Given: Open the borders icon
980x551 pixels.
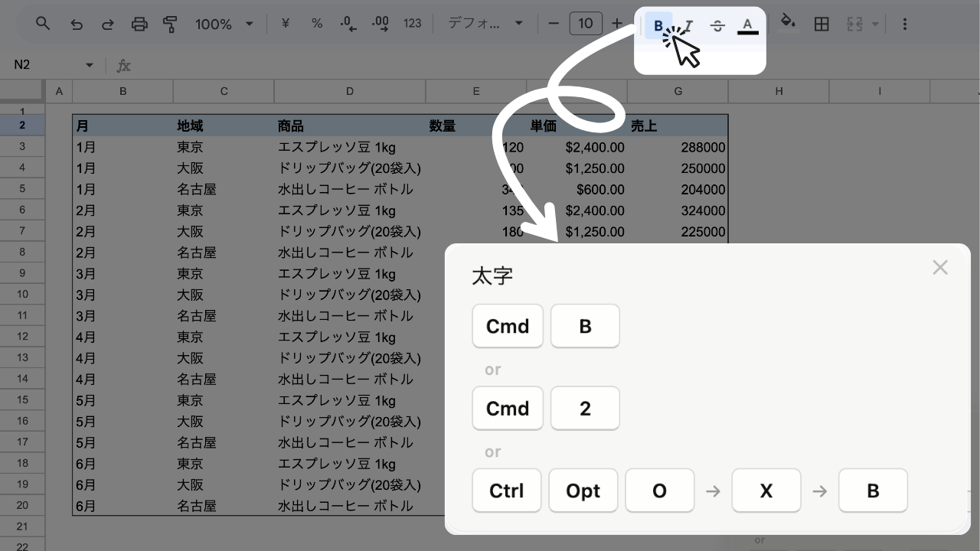Looking at the screenshot, I should tap(822, 24).
